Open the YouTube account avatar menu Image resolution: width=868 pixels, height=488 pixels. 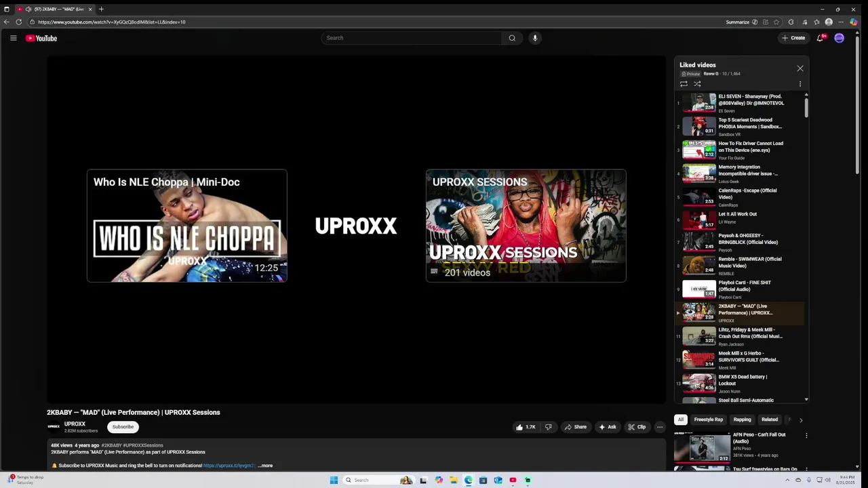(x=839, y=38)
